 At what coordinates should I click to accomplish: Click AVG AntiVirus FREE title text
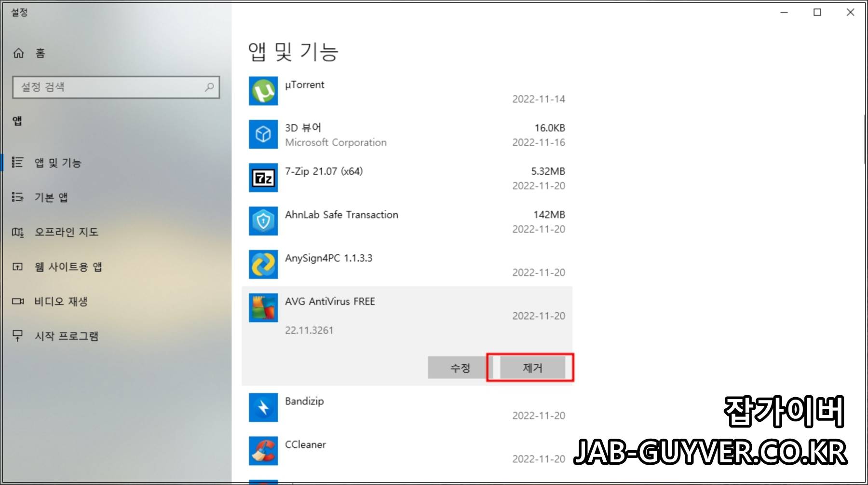(330, 302)
